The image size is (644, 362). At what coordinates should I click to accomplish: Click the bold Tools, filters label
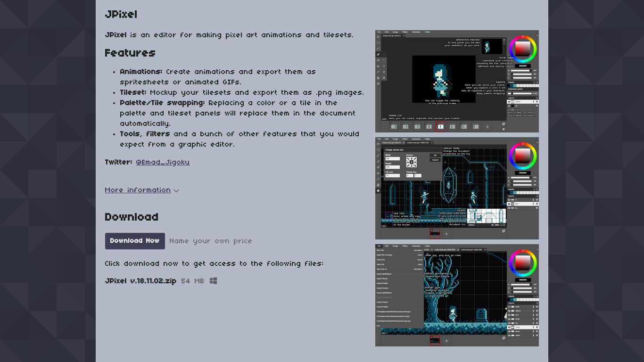pyautogui.click(x=145, y=134)
